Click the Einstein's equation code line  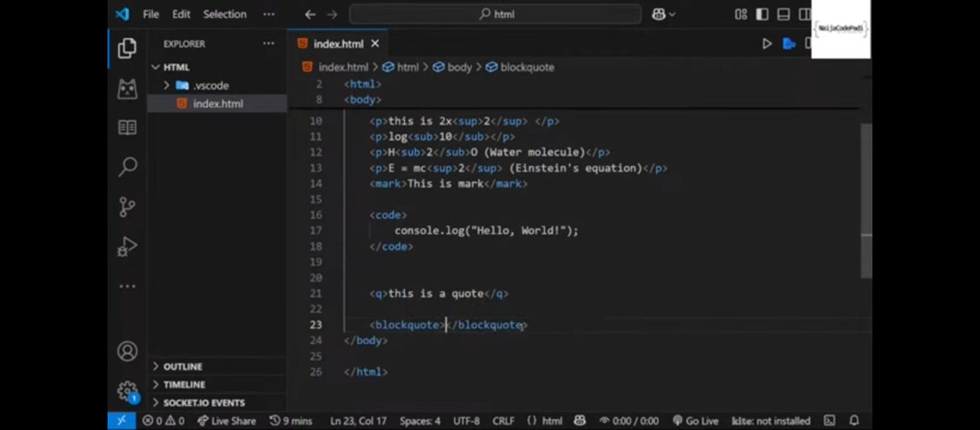[x=518, y=168]
